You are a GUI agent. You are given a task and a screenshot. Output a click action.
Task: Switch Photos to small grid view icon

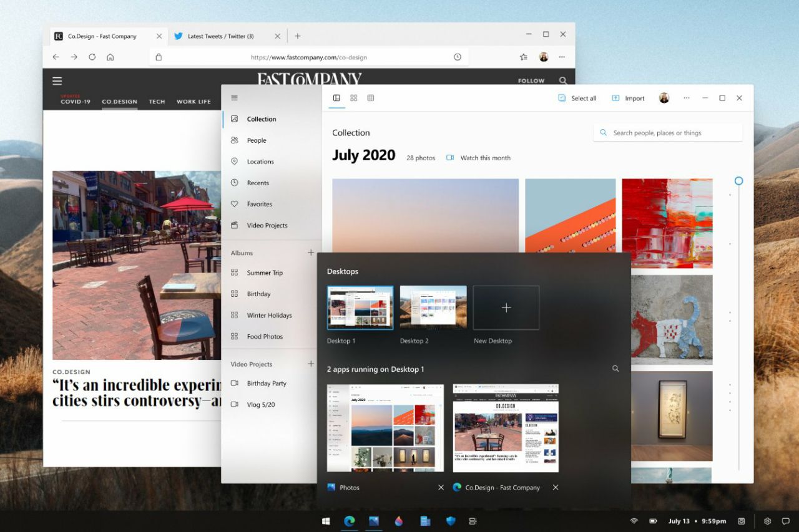point(370,98)
